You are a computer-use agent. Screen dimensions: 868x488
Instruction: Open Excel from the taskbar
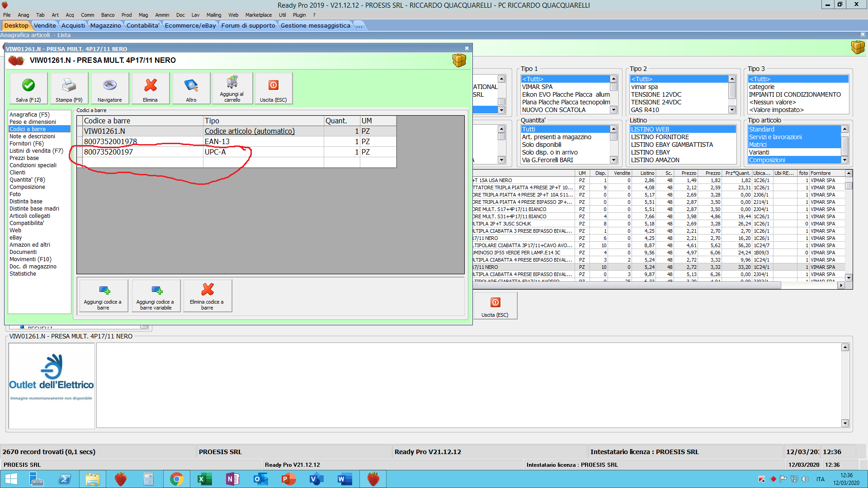(x=204, y=479)
